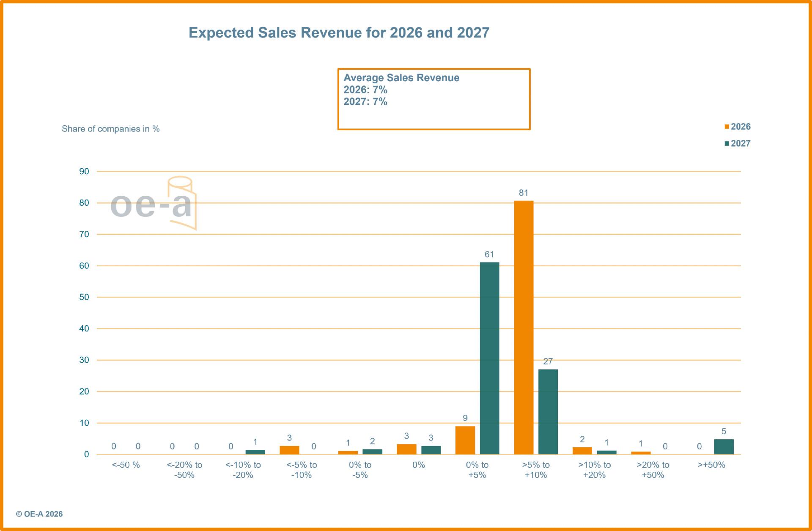Click the '<-20% to -50%' category label
812x531 pixels.
(184, 470)
